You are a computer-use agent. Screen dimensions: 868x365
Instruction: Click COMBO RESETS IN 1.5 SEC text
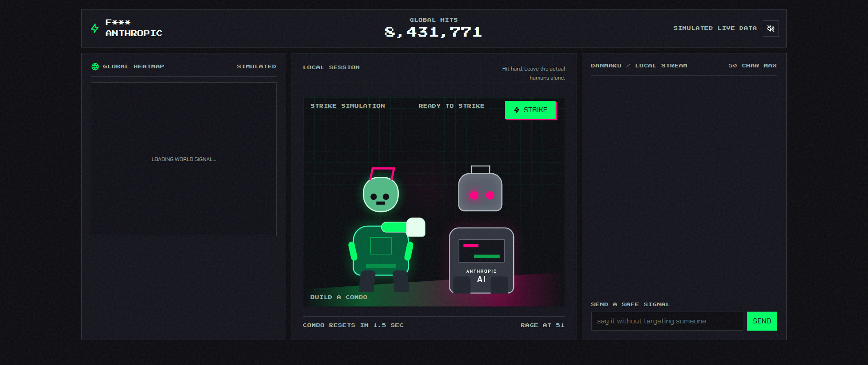click(x=353, y=325)
